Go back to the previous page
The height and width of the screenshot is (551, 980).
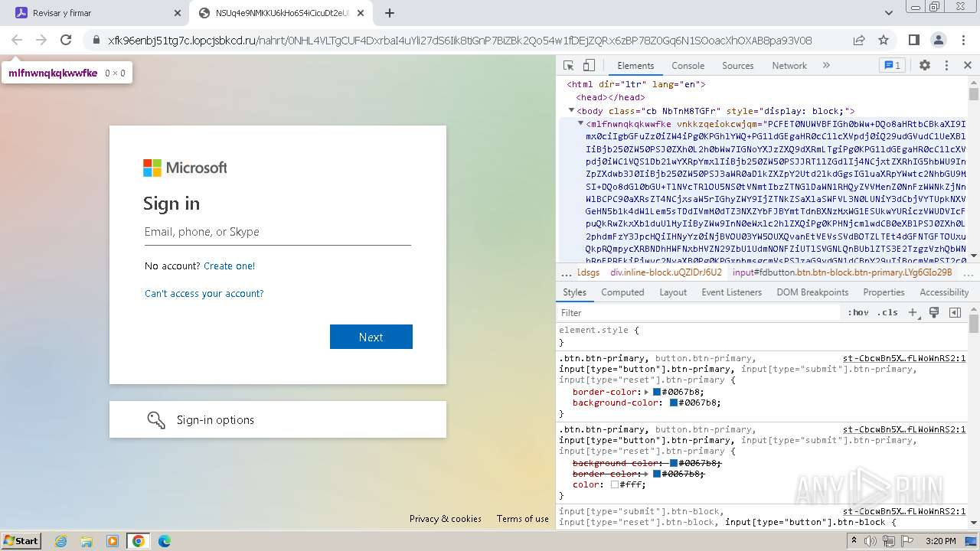pyautogui.click(x=17, y=40)
